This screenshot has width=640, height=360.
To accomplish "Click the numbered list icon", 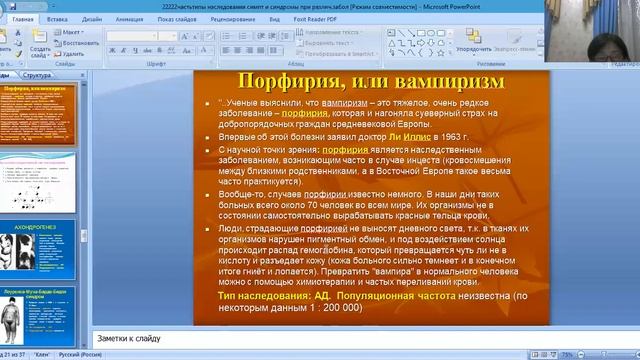I will (243, 36).
